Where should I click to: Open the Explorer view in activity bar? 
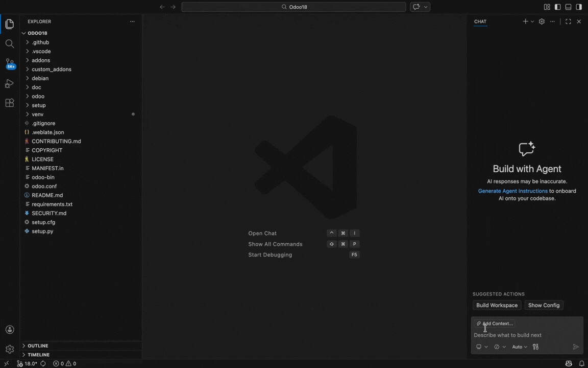pos(10,24)
